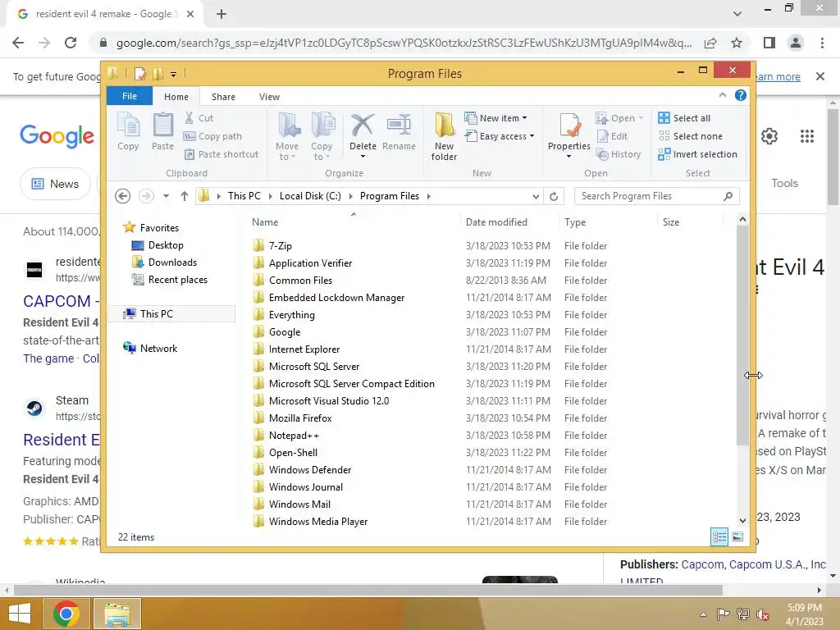Expand chevron after Local Disk (C:)
This screenshot has height=630, width=840.
351,196
